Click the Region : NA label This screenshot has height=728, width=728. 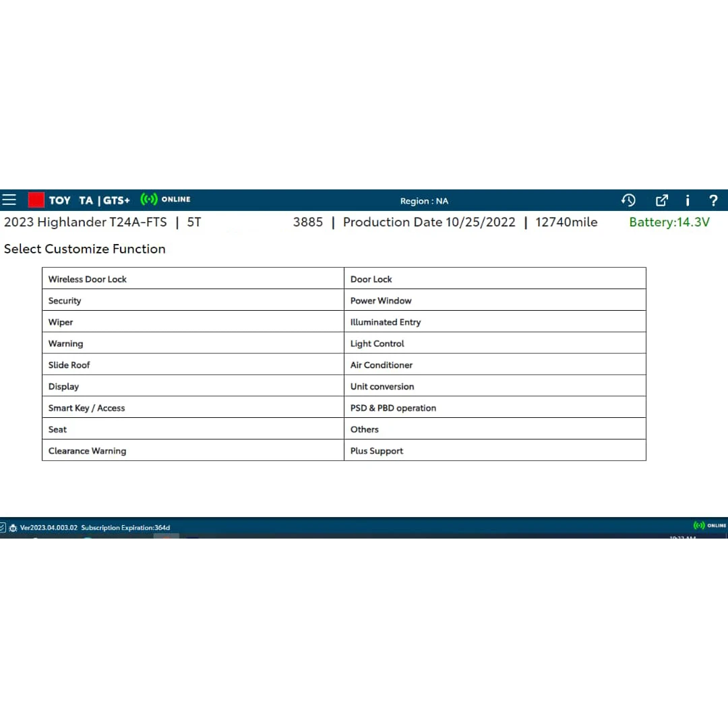coord(424,201)
